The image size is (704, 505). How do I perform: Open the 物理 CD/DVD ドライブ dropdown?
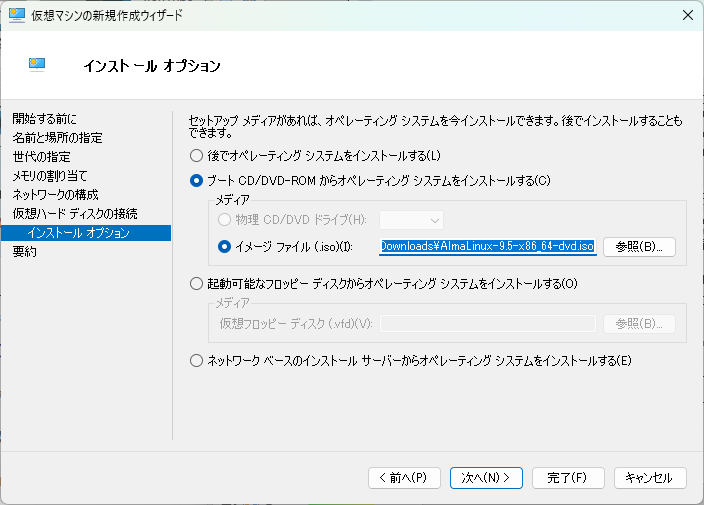click(411, 220)
